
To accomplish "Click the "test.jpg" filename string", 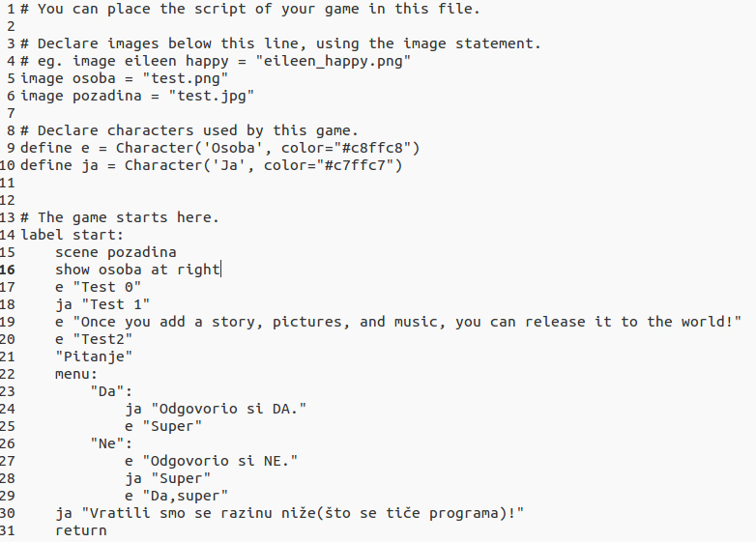I will 211,96.
